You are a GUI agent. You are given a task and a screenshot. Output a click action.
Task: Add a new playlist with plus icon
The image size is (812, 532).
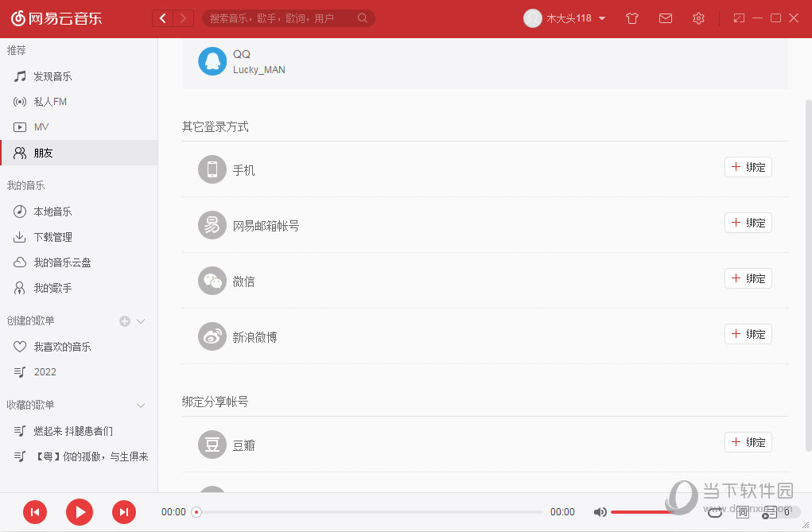point(125,321)
